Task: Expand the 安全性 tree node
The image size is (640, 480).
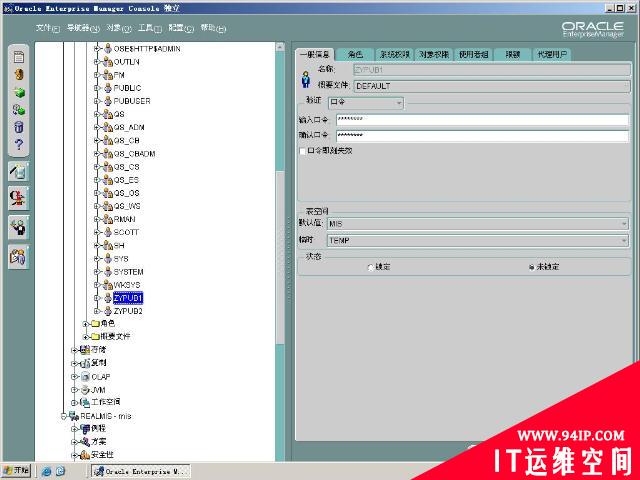Action: (x=74, y=455)
